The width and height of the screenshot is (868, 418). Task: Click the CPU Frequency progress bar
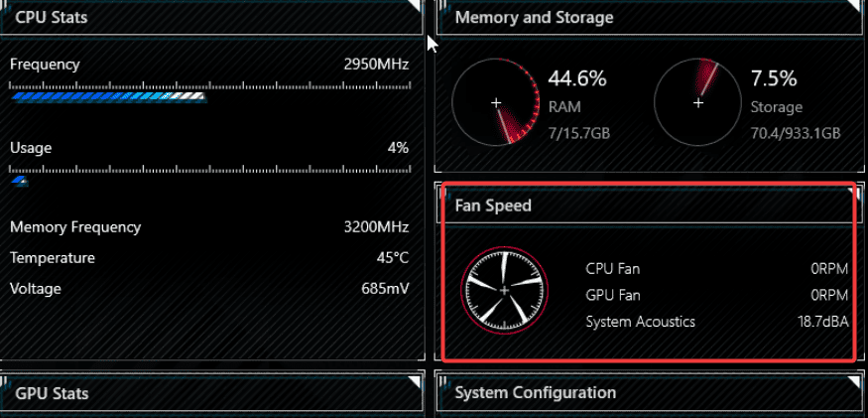108,96
